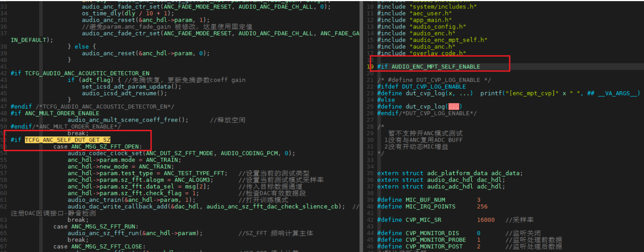644x252 pixels.
Task: Place cursor on the "} else {" line
Action: click(x=82, y=47)
